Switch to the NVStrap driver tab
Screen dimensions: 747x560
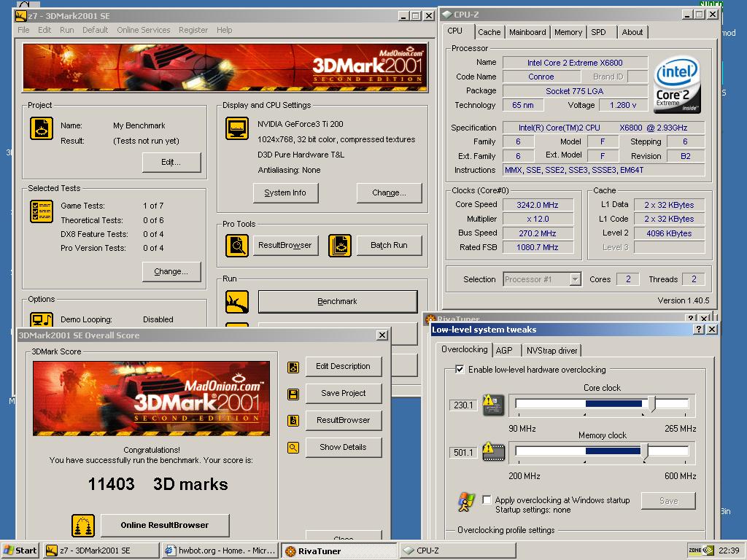click(x=551, y=351)
